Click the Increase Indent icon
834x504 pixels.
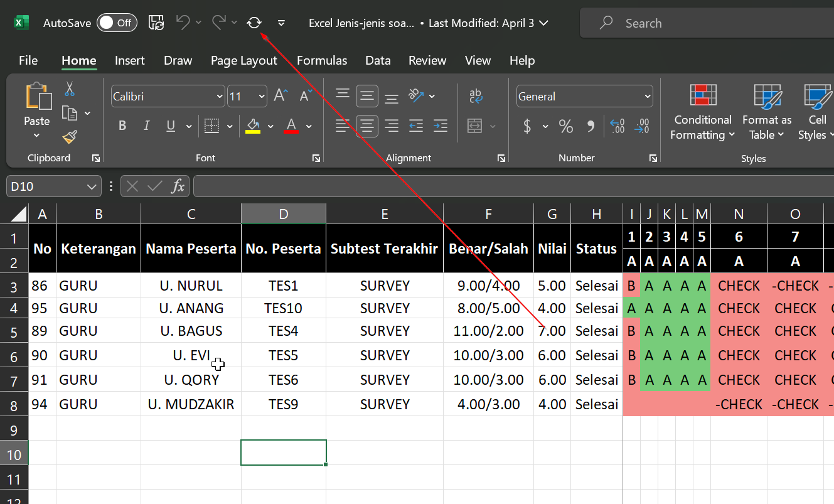pyautogui.click(x=441, y=126)
